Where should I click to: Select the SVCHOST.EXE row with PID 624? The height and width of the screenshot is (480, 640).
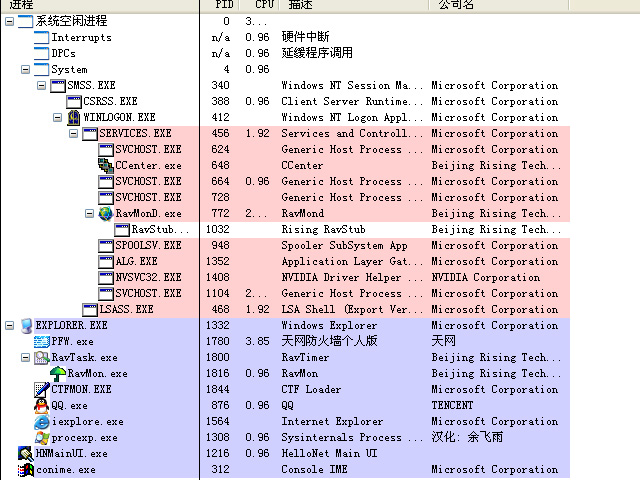pyautogui.click(x=285, y=150)
